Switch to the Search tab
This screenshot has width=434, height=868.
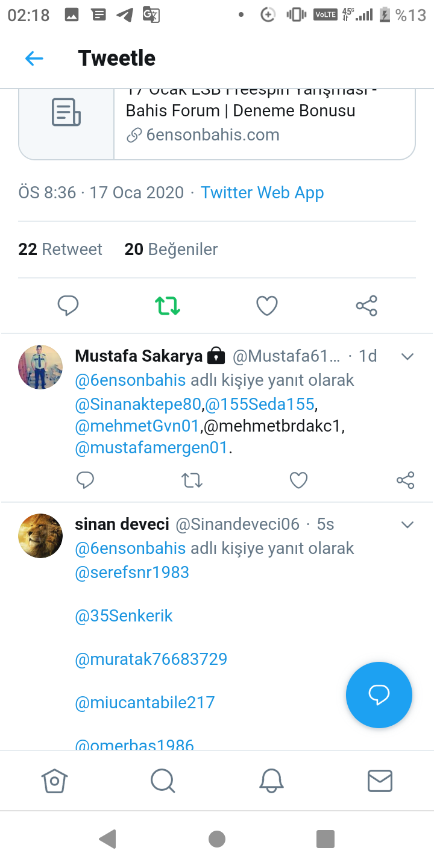[x=163, y=781]
